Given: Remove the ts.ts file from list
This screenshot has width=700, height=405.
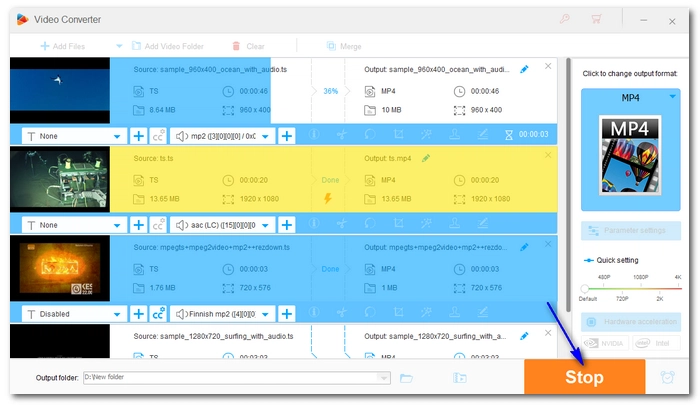Looking at the screenshot, I should 548,155.
